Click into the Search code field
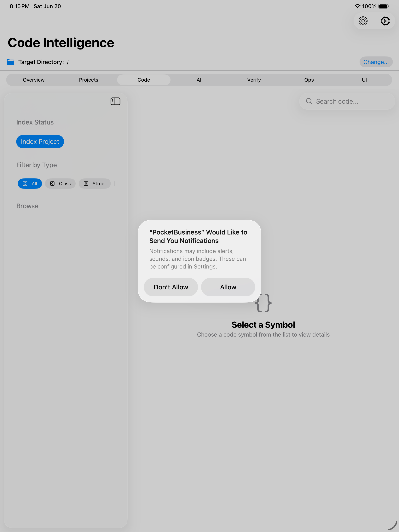Image resolution: width=399 pixels, height=532 pixels. [x=347, y=101]
